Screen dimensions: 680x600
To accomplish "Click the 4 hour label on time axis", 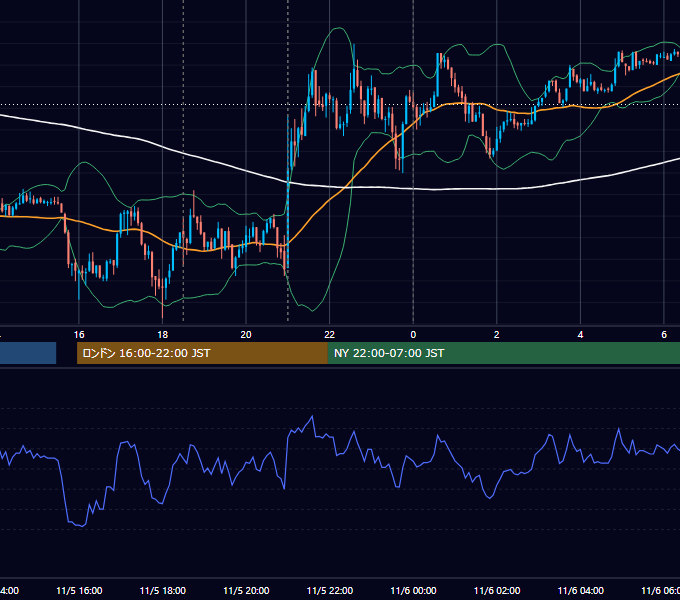I will (580, 335).
